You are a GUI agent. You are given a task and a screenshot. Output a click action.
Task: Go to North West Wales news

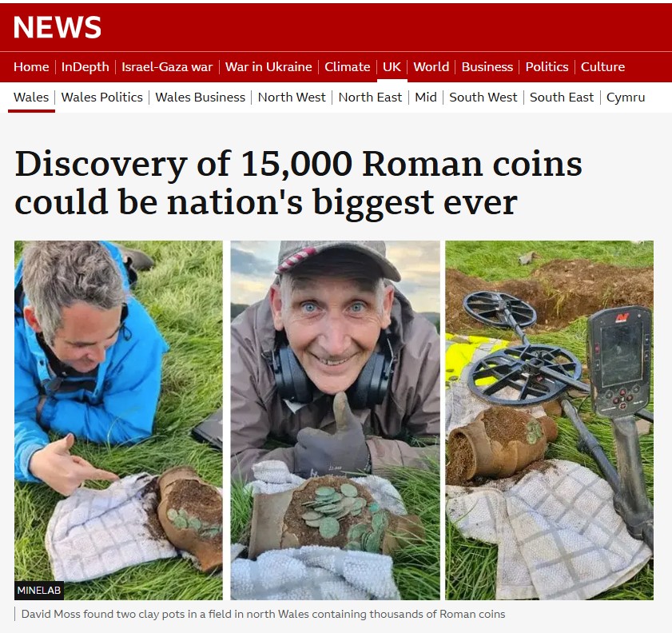292,98
